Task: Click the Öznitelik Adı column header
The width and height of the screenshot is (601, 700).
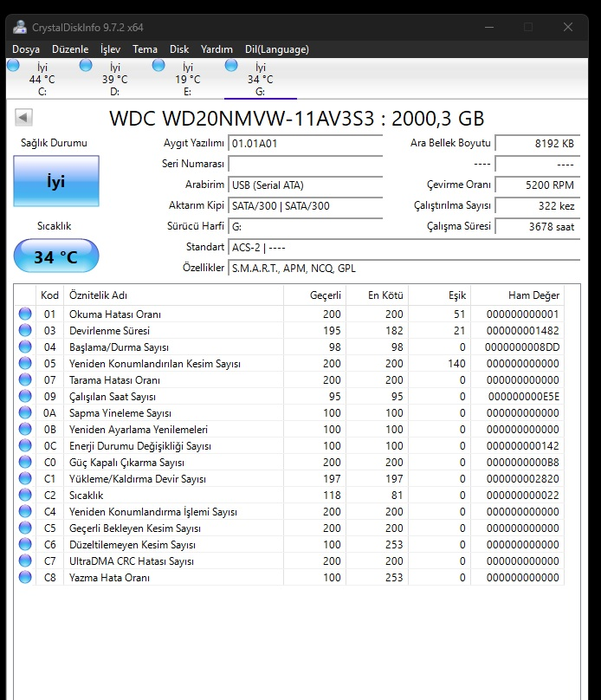Action: point(173,295)
